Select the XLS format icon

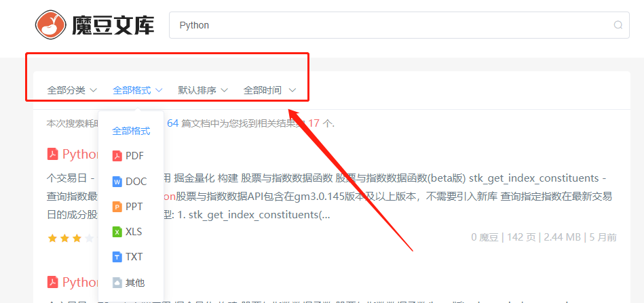pos(117,232)
